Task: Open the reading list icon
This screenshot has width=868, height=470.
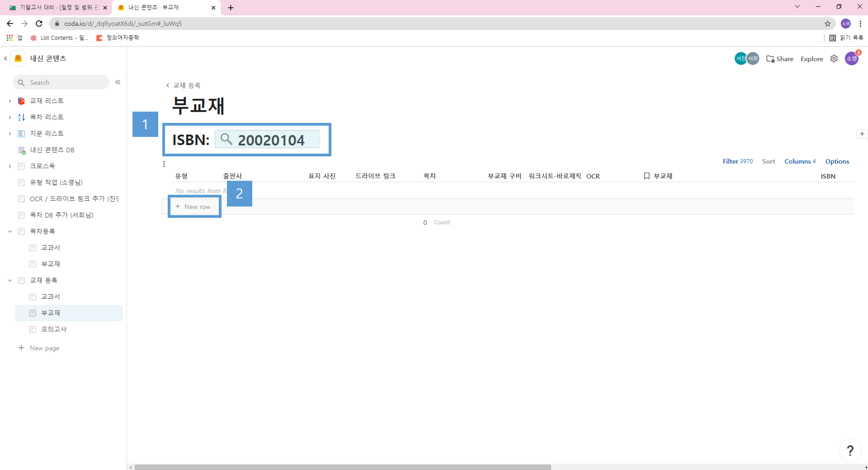Action: click(833, 38)
